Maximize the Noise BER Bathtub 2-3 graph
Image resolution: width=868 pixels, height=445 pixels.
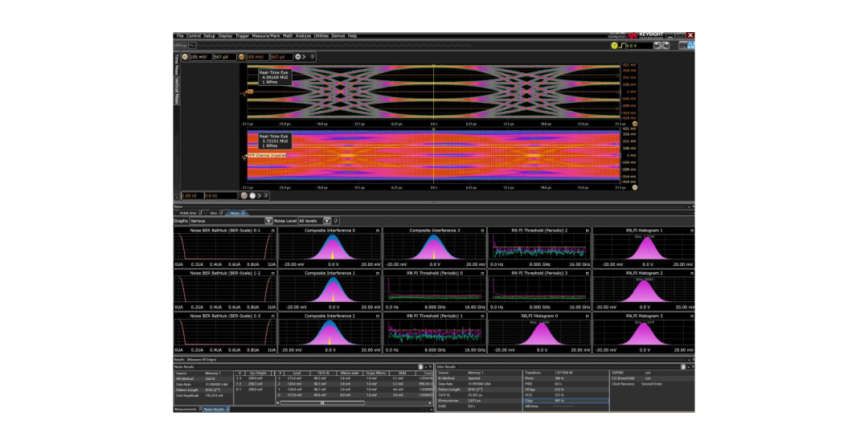273,316
